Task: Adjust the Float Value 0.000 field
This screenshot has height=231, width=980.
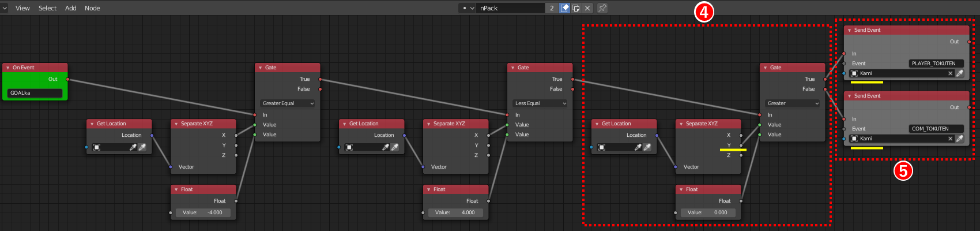Action: [708, 213]
